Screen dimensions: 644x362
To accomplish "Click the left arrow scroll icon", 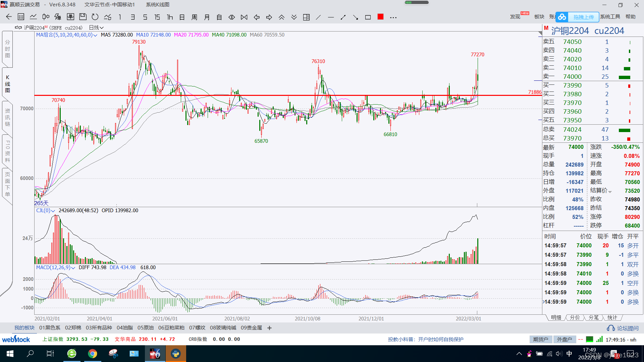I will tap(257, 17).
